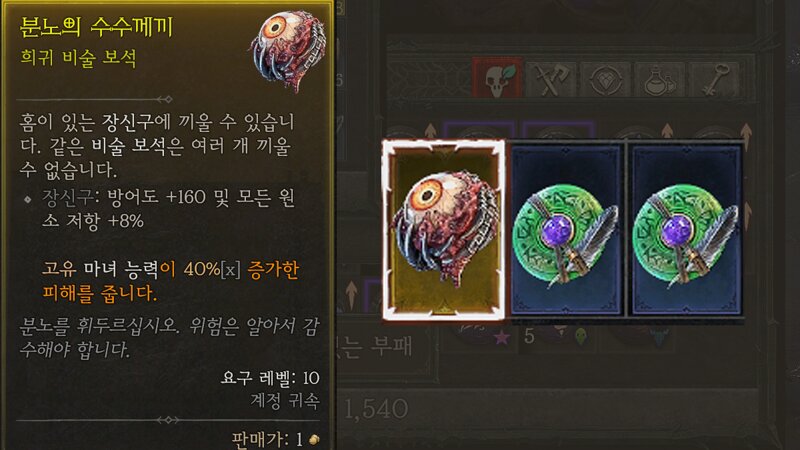This screenshot has height=450, width=800.
Task: Click the 1,540 gold amount display
Action: [x=376, y=409]
